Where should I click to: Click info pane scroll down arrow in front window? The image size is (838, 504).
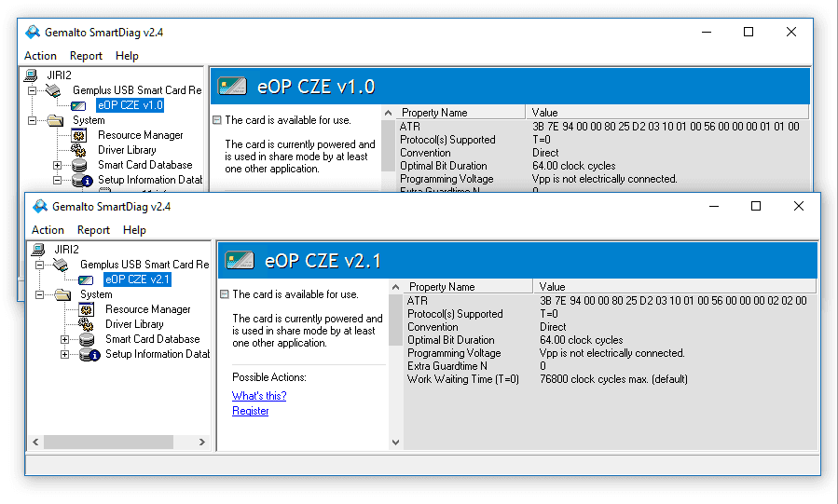click(x=395, y=443)
